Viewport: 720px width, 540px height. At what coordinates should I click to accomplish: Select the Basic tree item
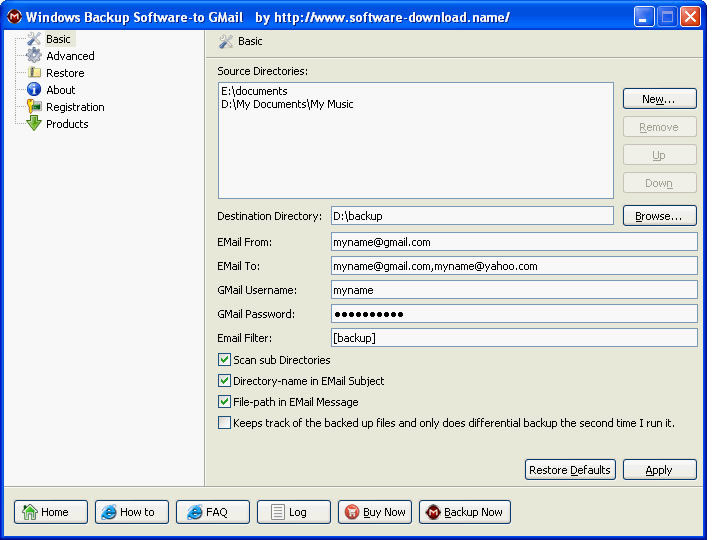pyautogui.click(x=58, y=39)
